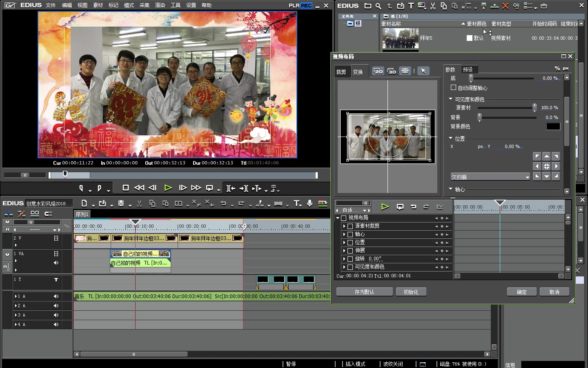This screenshot has width=588, height=368.
Task: Click the add title icon in bin window
Action: click(411, 6)
